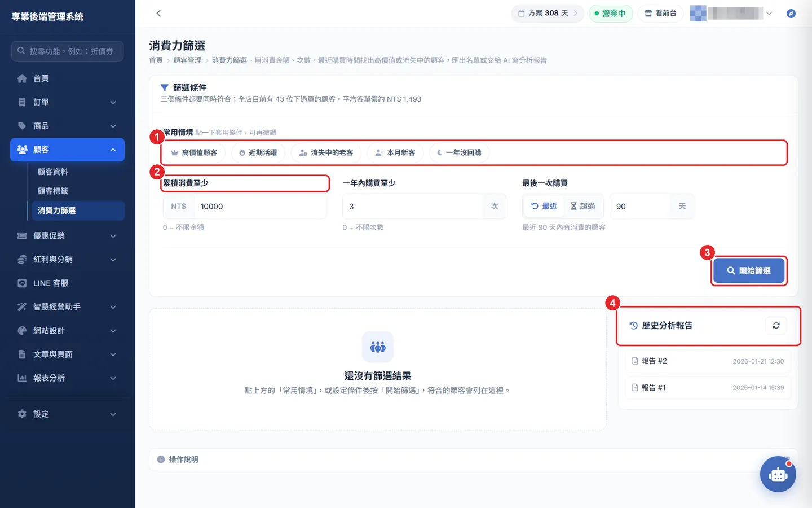
Task: Expand the 報表分析 menu chevron
Action: (113, 378)
